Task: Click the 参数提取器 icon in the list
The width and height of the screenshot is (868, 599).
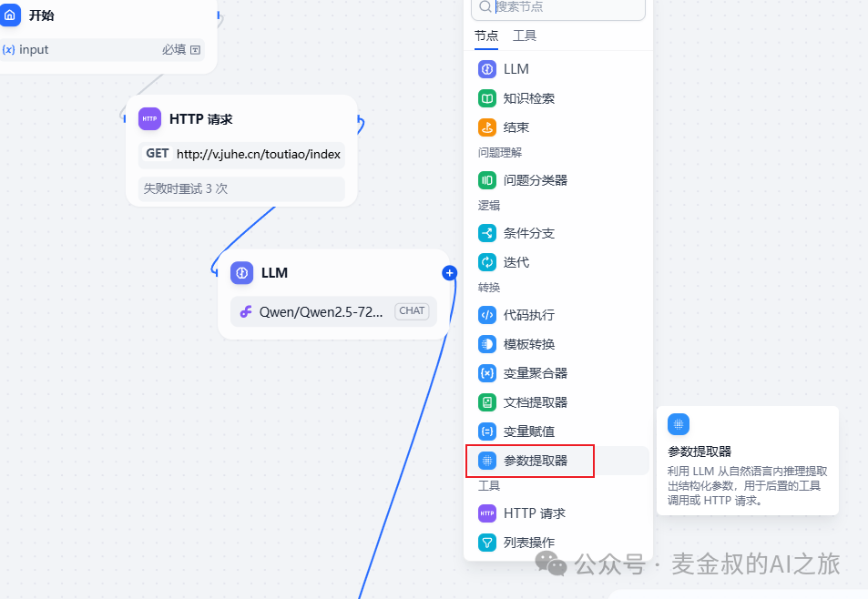Action: click(x=487, y=460)
